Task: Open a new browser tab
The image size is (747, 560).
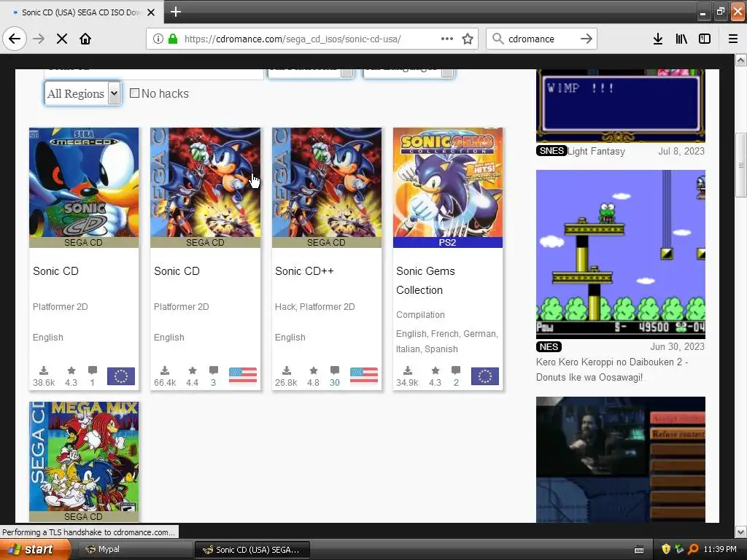Action: tap(176, 12)
